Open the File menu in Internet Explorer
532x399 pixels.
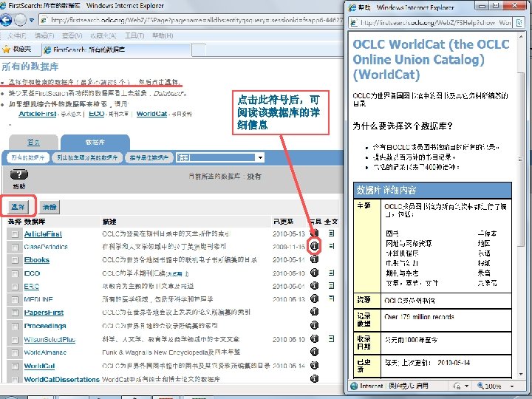16,35
